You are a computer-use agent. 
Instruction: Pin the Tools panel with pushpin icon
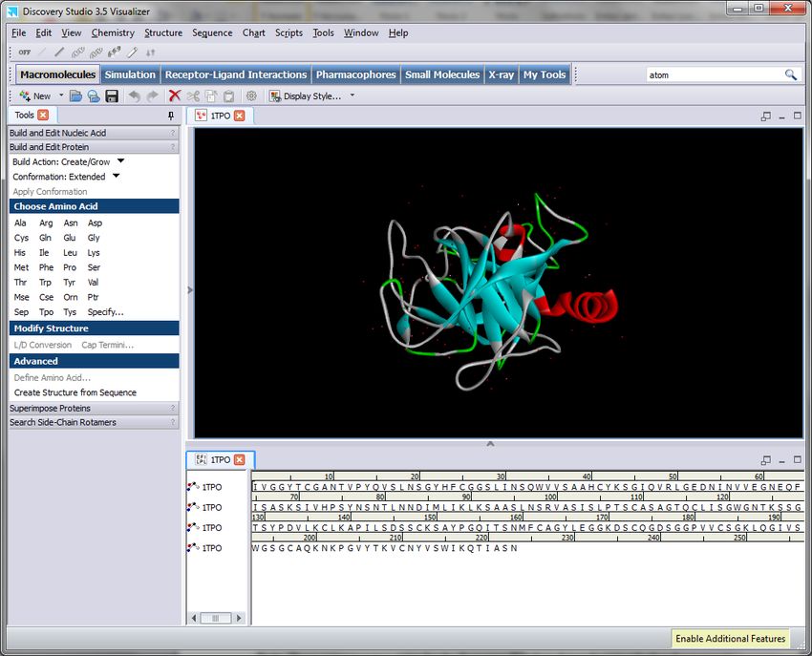click(171, 116)
